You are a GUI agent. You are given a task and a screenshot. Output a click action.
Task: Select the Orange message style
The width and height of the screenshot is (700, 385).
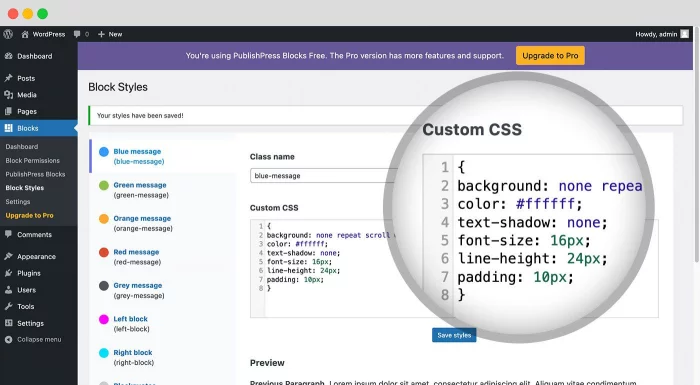coord(162,223)
